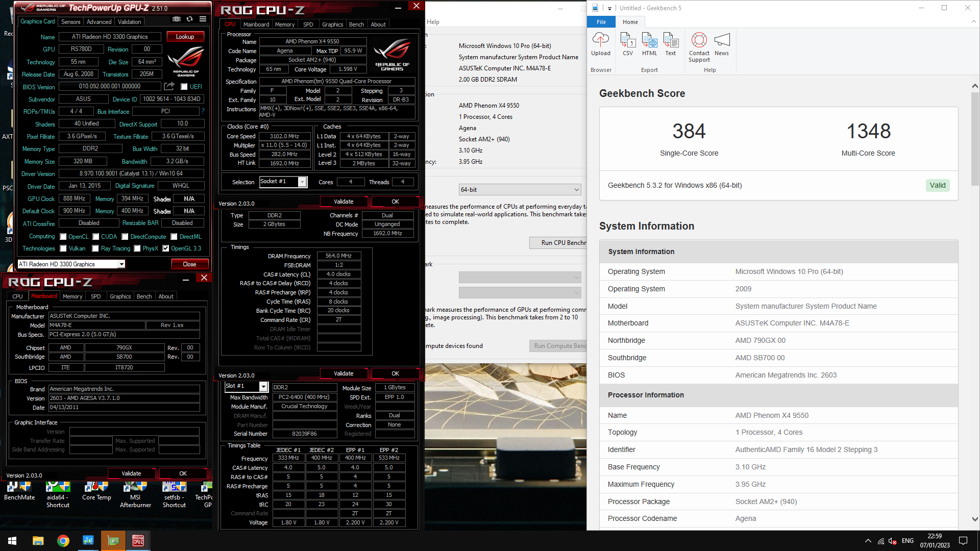Switch to the Advanced tab in GPU-Z

coord(99,21)
